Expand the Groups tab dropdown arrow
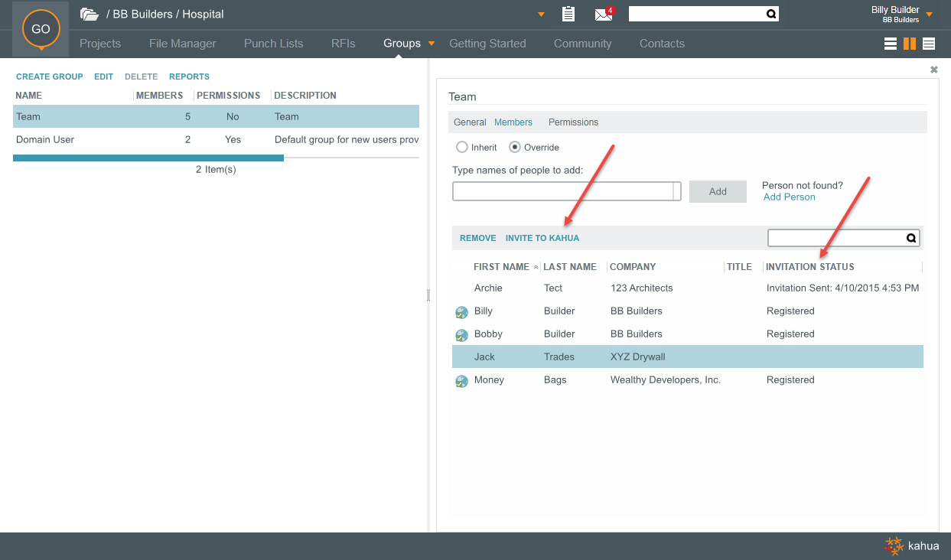The image size is (951, 560). click(432, 44)
